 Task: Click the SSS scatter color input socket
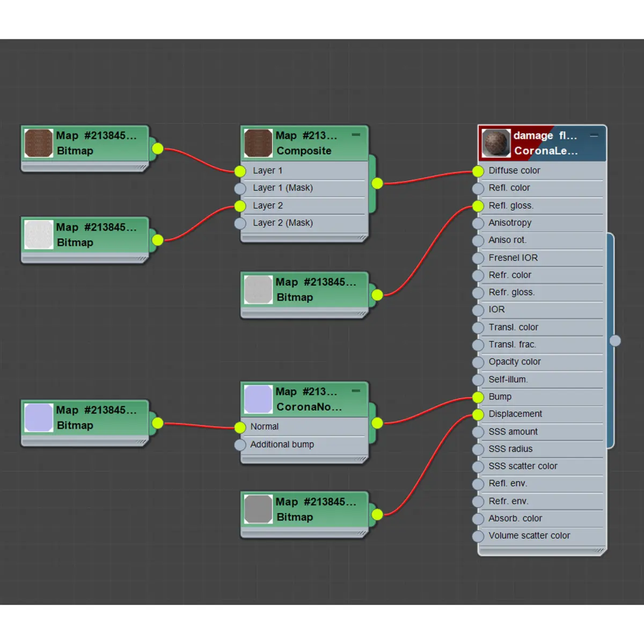point(478,467)
